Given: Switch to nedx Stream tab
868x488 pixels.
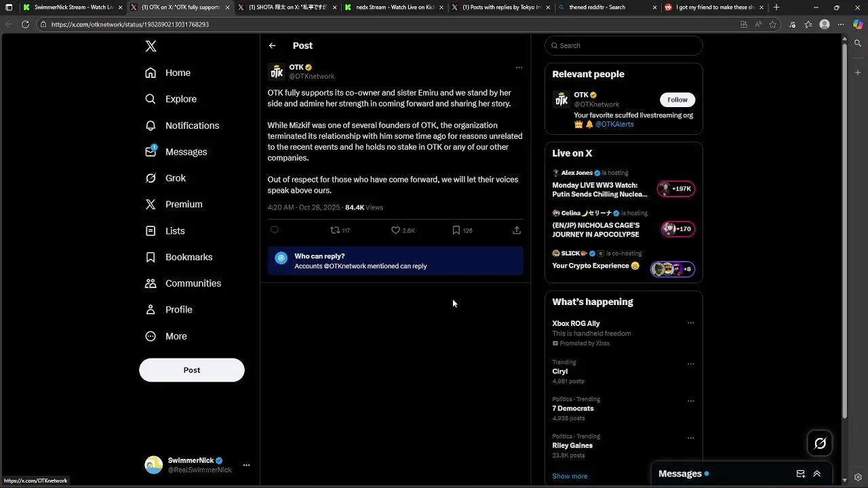Looking at the screenshot, I should tap(395, 7).
